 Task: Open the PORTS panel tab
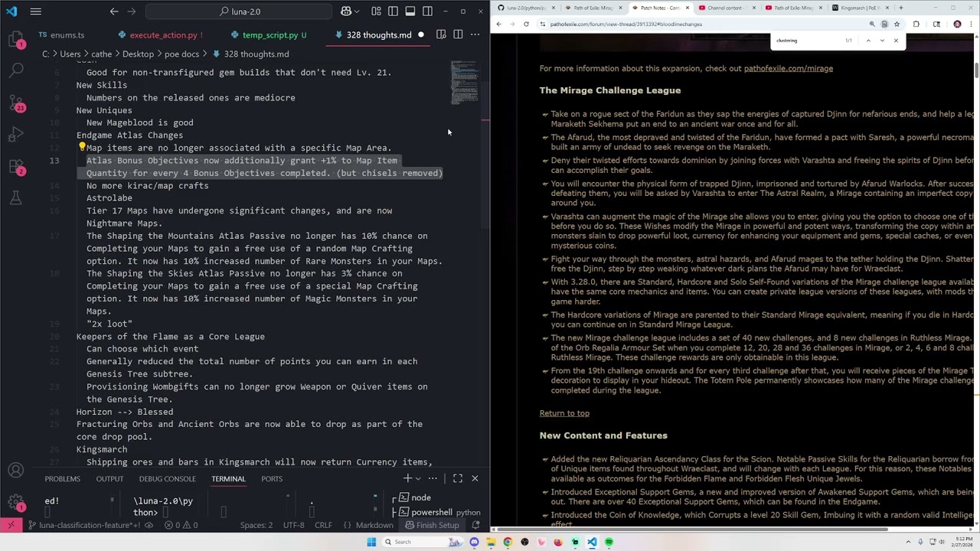272,479
